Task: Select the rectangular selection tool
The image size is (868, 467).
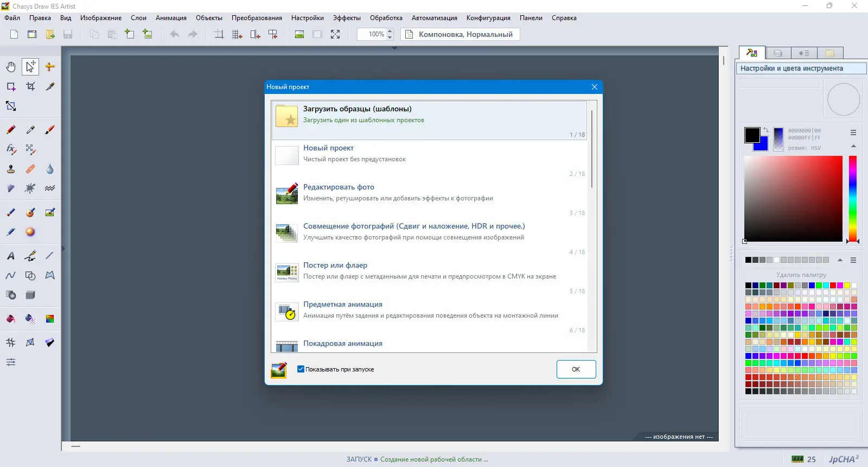Action: 11,86
